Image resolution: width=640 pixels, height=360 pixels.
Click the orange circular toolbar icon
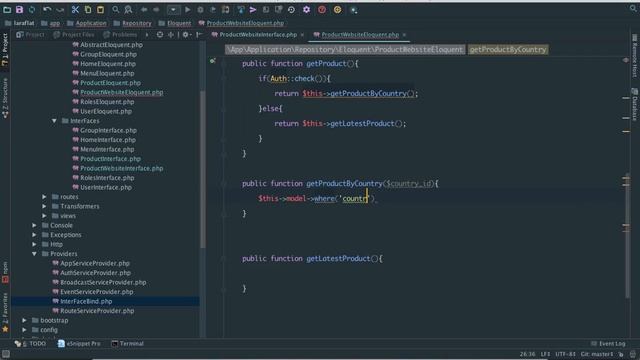tap(338, 9)
